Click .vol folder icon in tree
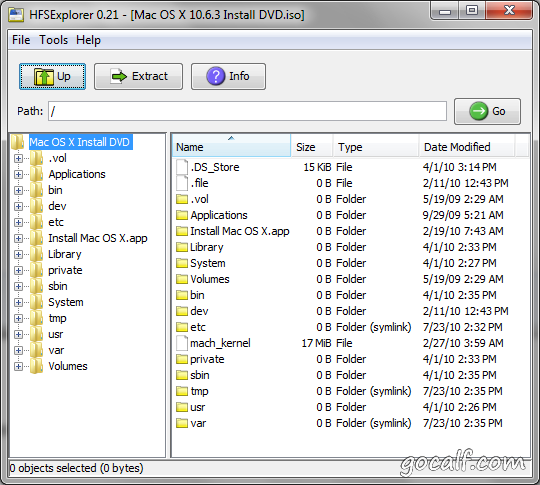Screen dimensions: 540x485 37,158
